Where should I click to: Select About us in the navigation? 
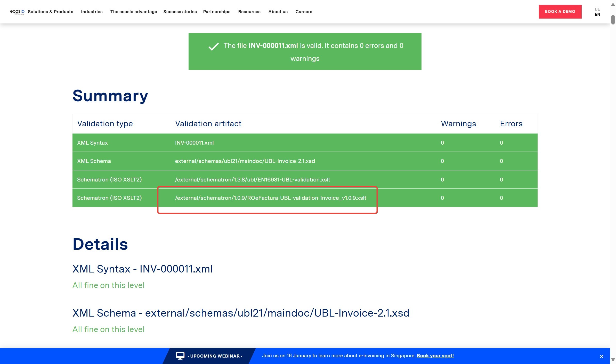coord(278,12)
